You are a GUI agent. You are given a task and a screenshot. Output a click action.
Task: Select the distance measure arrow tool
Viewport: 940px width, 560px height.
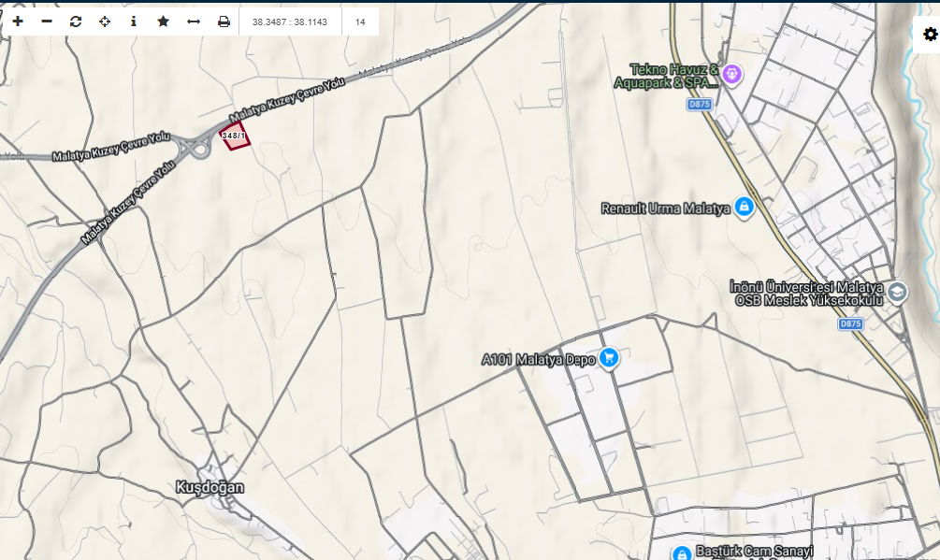click(x=193, y=22)
